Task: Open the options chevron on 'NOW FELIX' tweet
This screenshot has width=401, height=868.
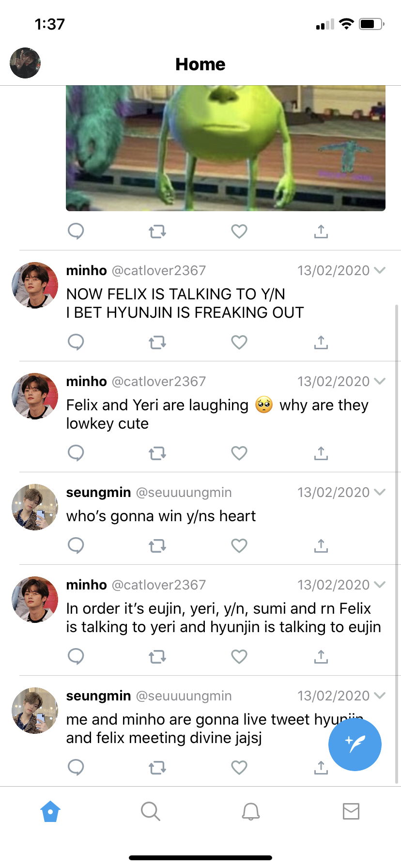Action: pos(380,270)
